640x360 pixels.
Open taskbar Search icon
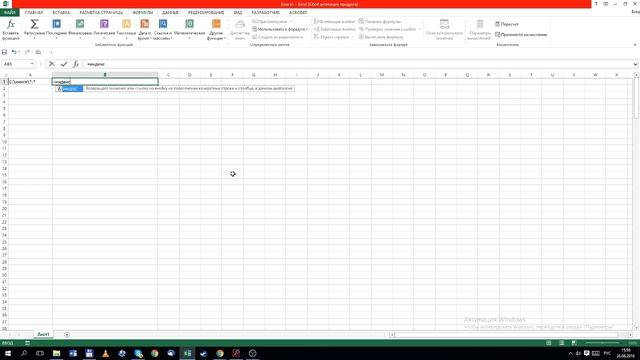click(24, 353)
